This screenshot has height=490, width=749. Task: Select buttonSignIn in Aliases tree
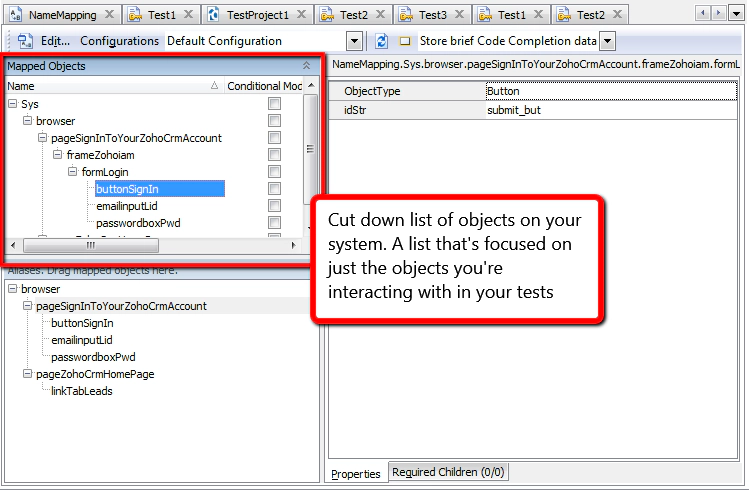[x=82, y=323]
